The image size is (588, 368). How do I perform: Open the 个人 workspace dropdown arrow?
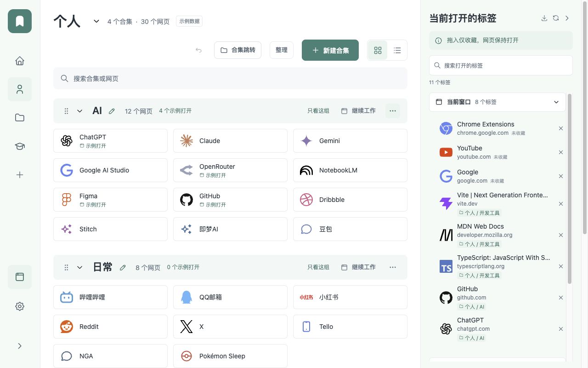point(96,21)
